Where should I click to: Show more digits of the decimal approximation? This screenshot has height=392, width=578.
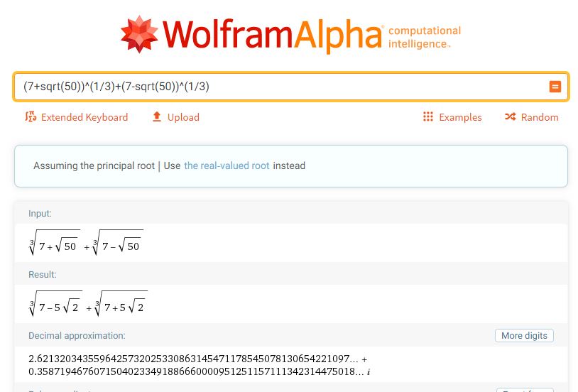click(x=523, y=336)
